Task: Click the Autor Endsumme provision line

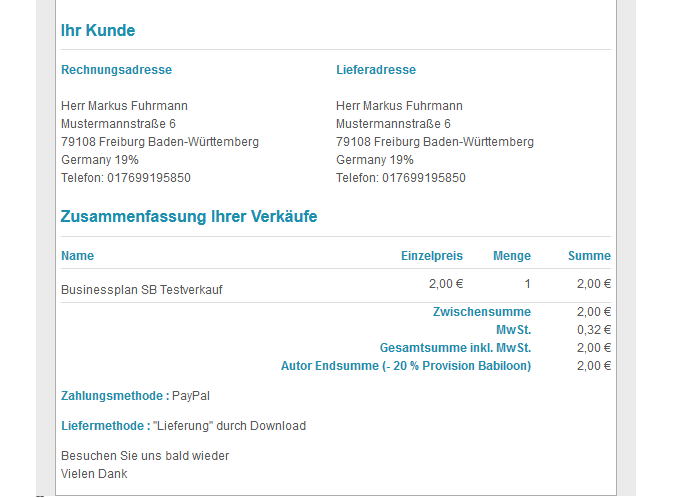Action: tap(406, 366)
